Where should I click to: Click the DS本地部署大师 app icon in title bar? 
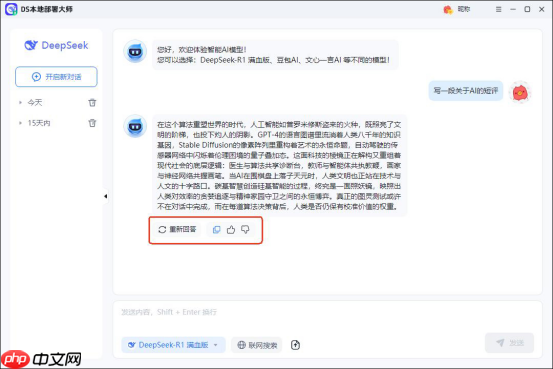pyautogui.click(x=11, y=9)
